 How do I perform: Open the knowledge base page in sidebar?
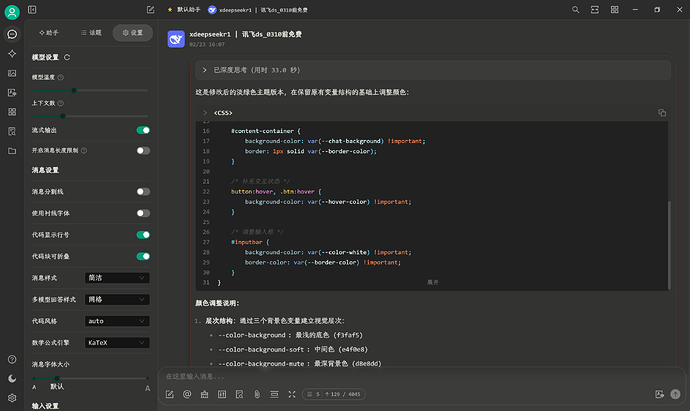(12, 131)
